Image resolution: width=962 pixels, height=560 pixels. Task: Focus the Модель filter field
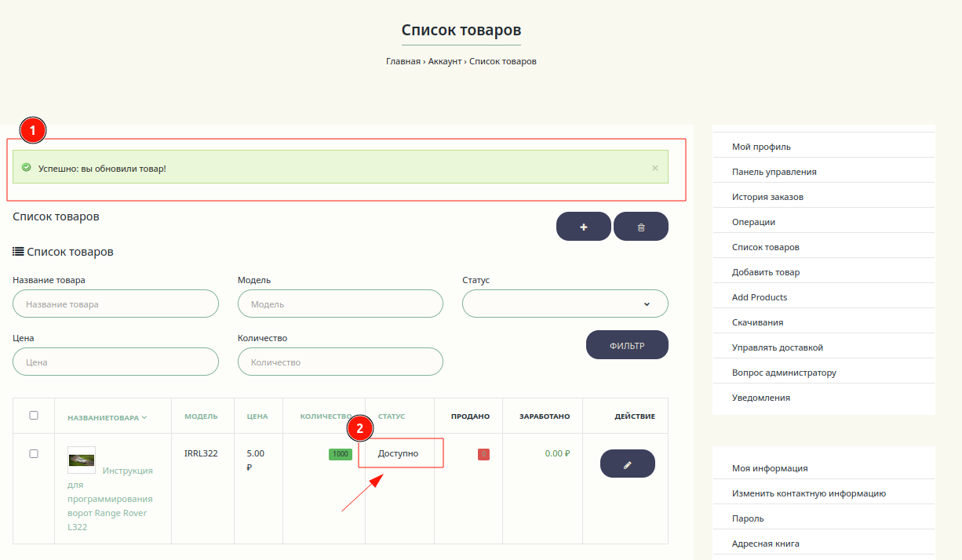[340, 304]
